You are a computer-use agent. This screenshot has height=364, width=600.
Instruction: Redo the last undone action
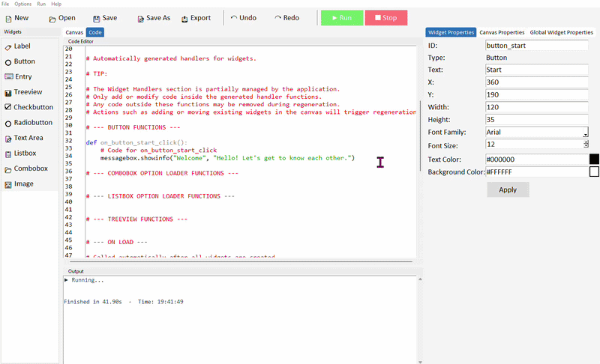coord(278,18)
